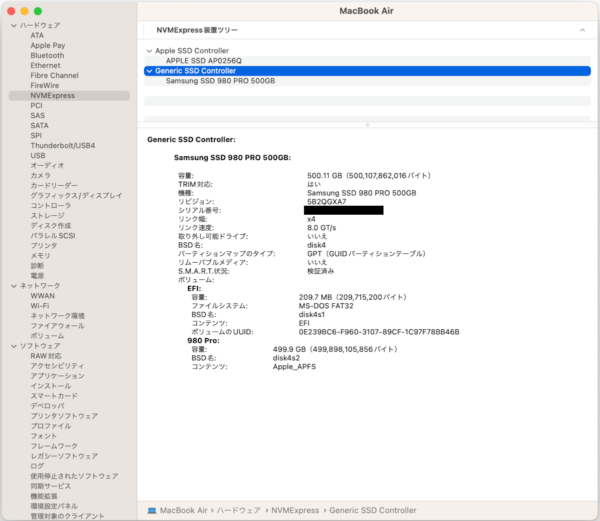
Task: Open Thunderbolt/USB4 sidebar entry
Action: click(x=63, y=146)
